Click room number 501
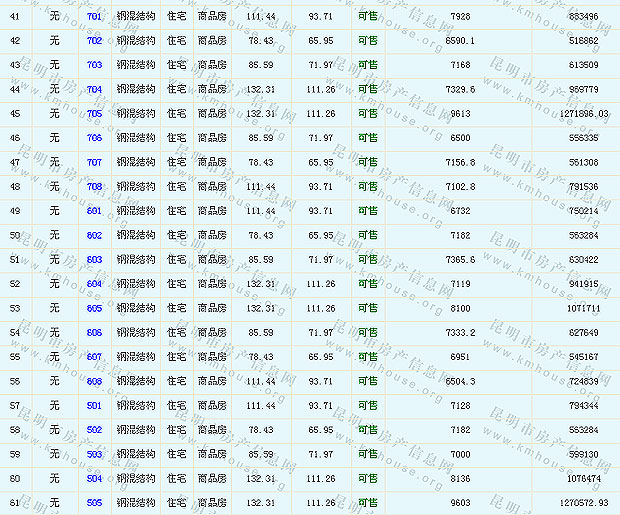Screen dimensions: 620x515 [x=94, y=405]
